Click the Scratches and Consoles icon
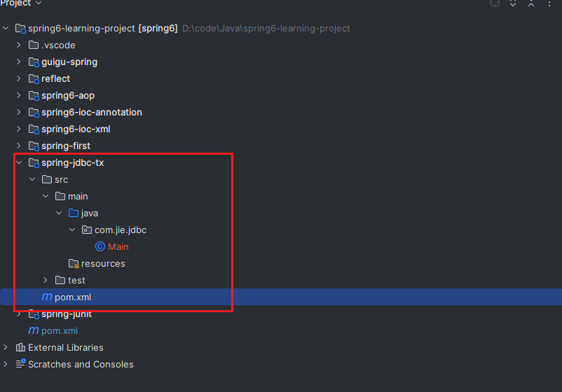 pyautogui.click(x=21, y=364)
